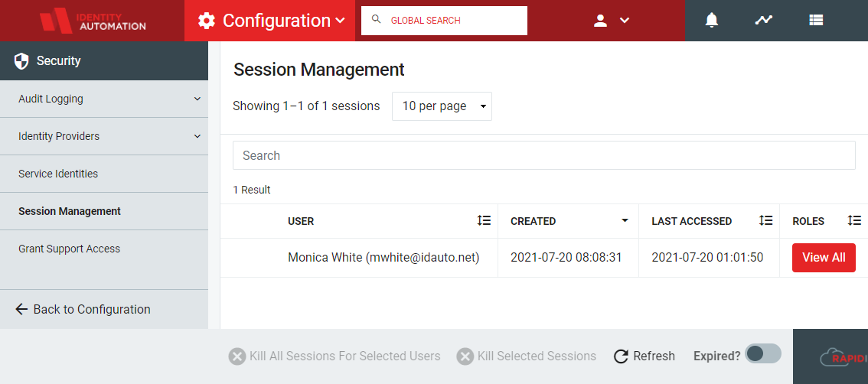Click the magnifier icon in Global Search
868x384 pixels.
point(377,20)
